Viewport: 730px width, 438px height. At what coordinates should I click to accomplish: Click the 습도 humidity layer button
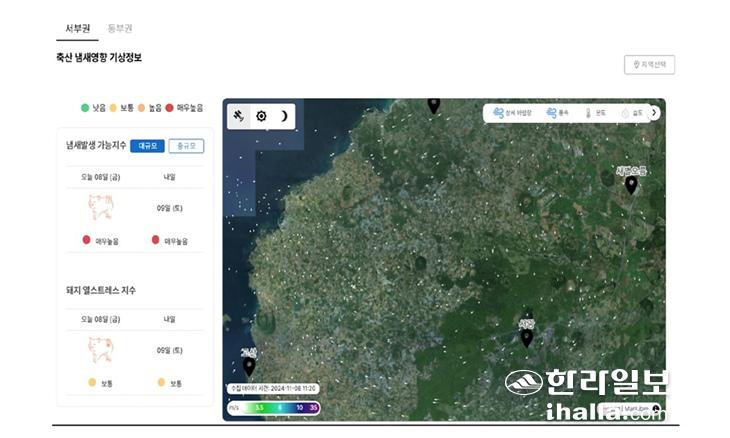tap(632, 114)
